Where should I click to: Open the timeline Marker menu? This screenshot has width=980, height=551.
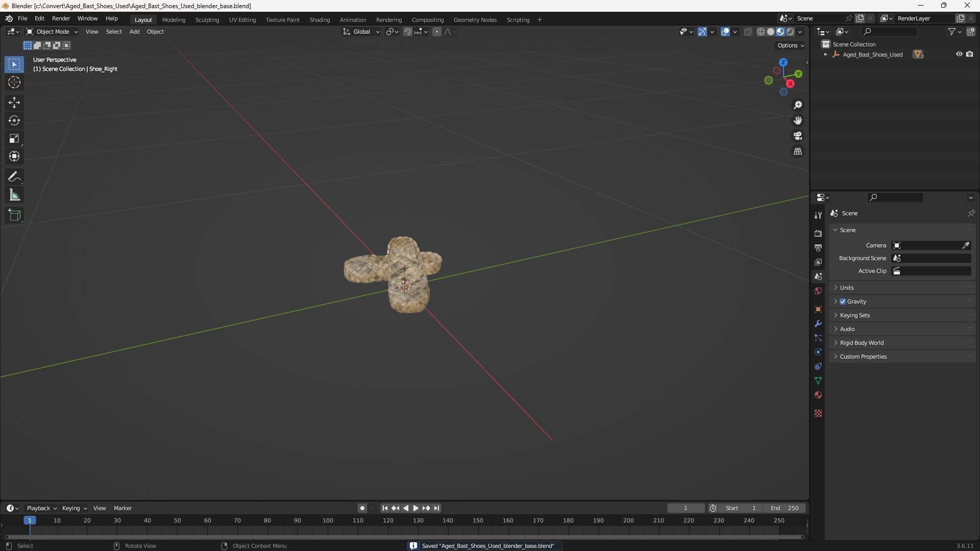pos(122,508)
